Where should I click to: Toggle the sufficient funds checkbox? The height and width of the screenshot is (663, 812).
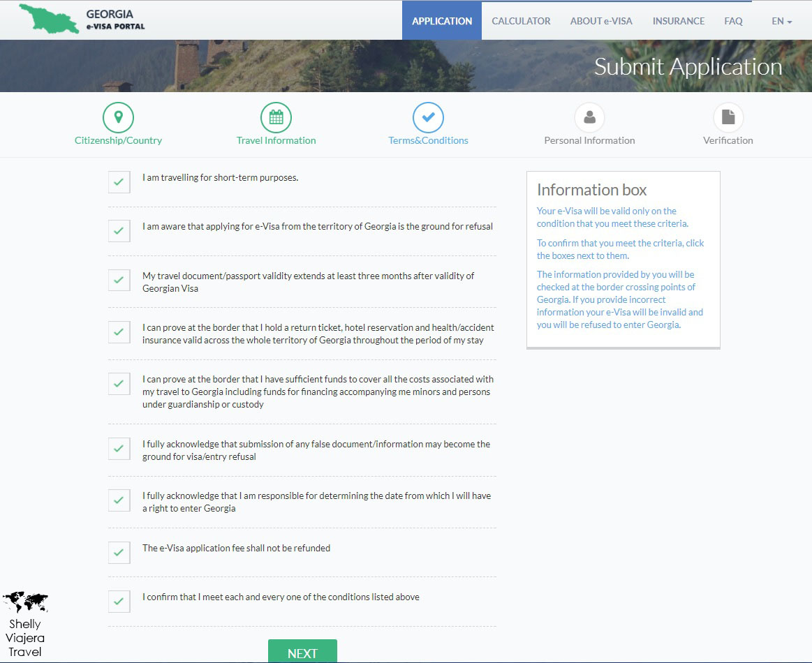119,384
